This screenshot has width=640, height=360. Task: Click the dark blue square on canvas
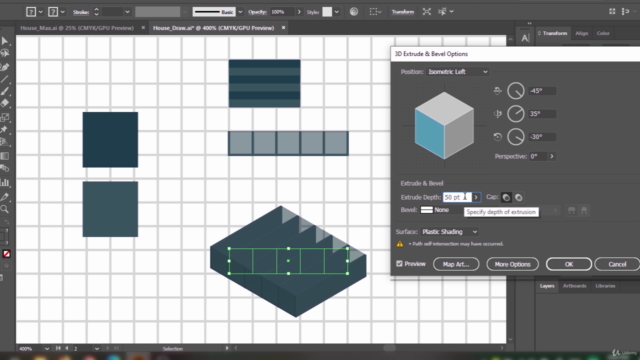pos(110,140)
